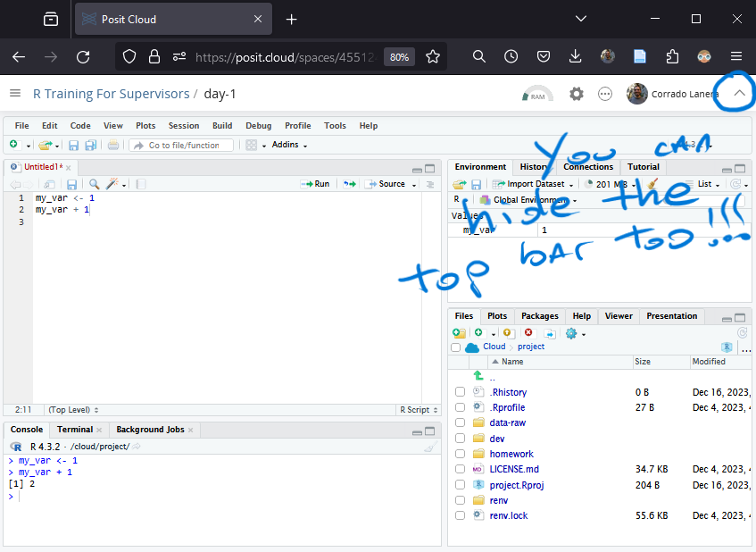
Task: Expand the Addins dropdown
Action: [289, 145]
